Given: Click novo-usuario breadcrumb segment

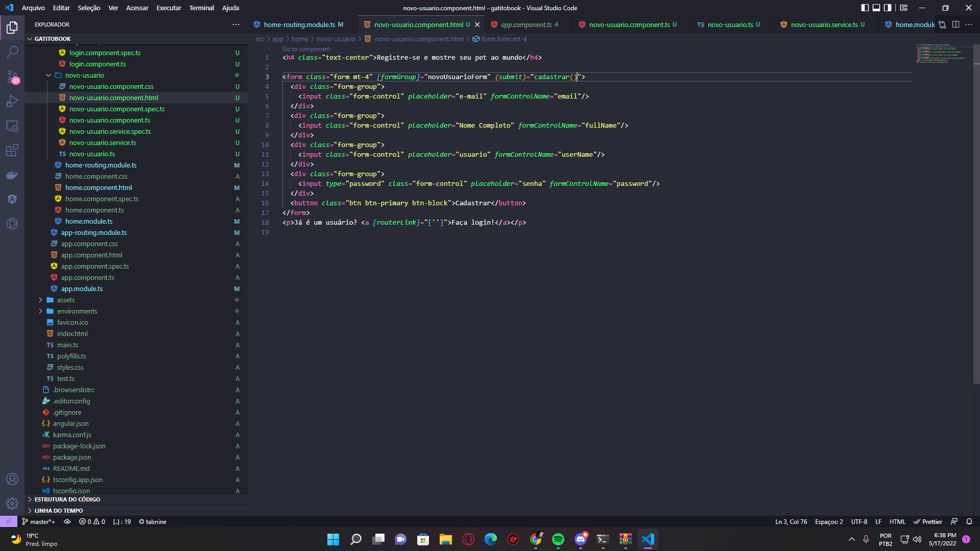Looking at the screenshot, I should (336, 39).
